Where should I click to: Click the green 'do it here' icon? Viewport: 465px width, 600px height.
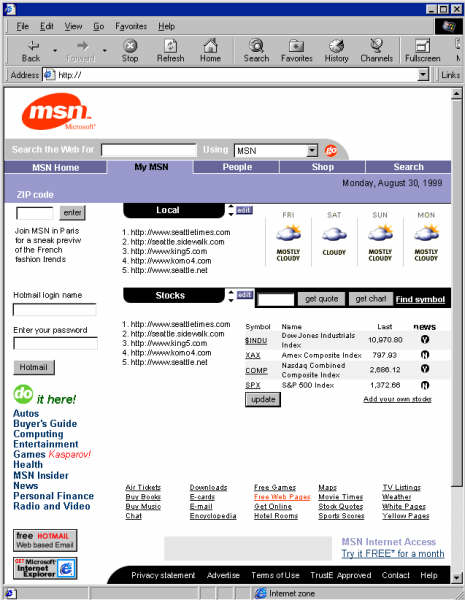23,395
